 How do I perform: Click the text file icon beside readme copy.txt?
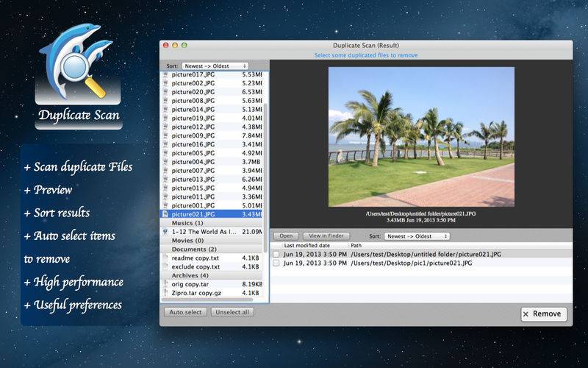(x=166, y=258)
